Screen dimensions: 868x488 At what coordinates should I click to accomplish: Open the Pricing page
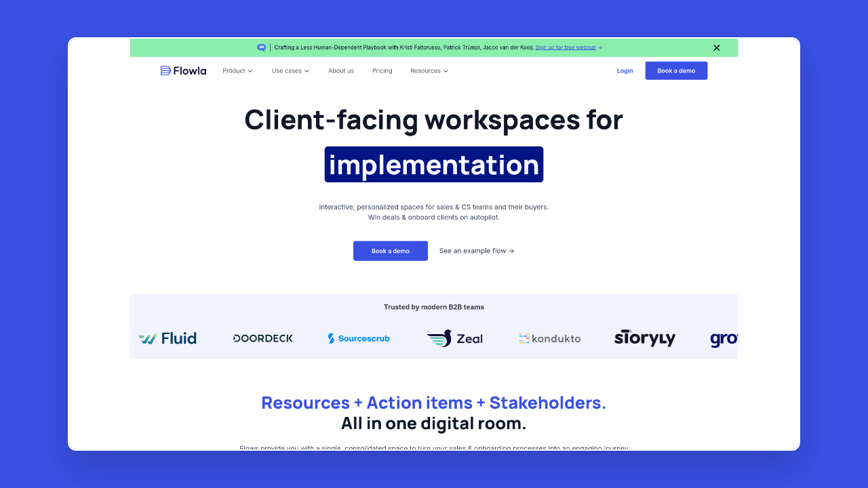(382, 70)
